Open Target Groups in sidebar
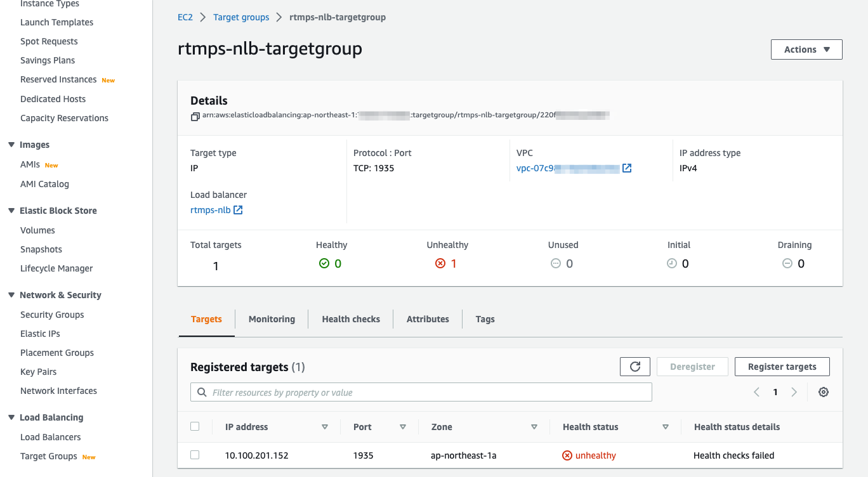The height and width of the screenshot is (477, 868). (x=49, y=456)
